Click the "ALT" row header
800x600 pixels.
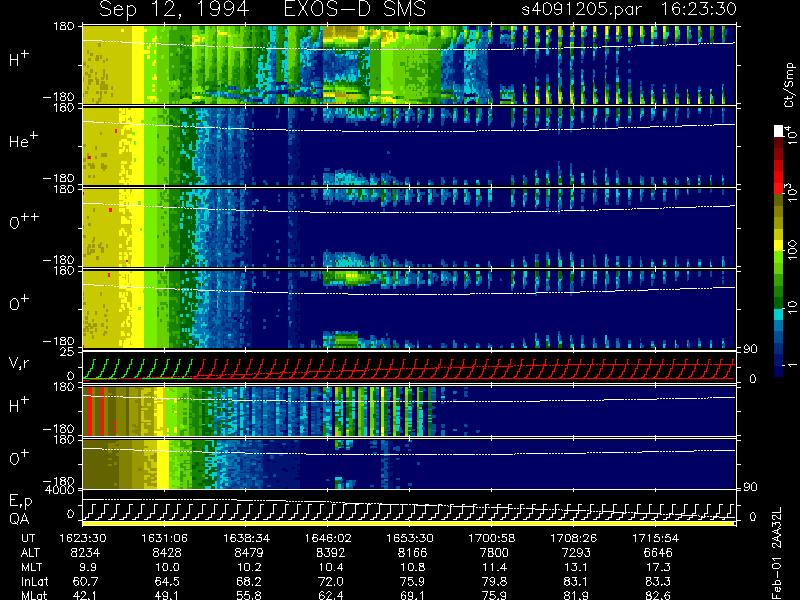pos(30,553)
